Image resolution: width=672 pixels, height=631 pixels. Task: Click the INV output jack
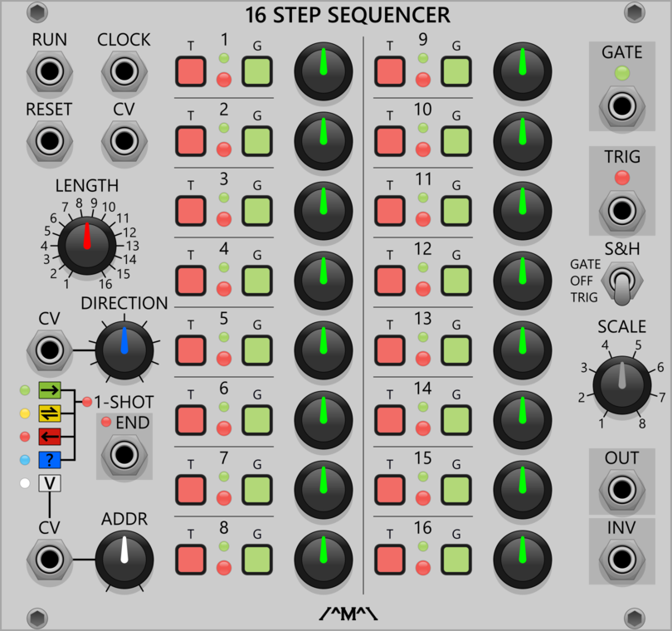[x=622, y=560]
